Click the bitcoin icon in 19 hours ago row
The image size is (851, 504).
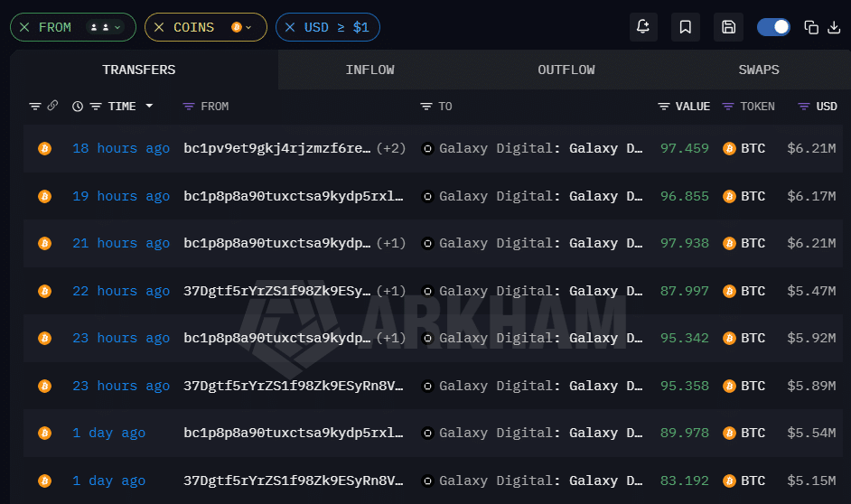tap(44, 196)
